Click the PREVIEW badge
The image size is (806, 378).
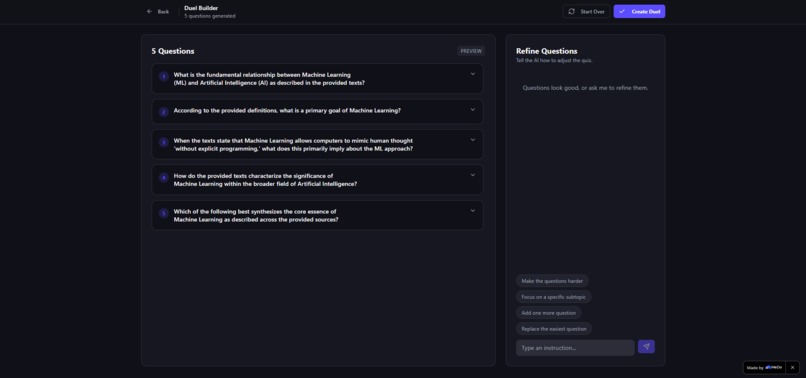tap(471, 51)
